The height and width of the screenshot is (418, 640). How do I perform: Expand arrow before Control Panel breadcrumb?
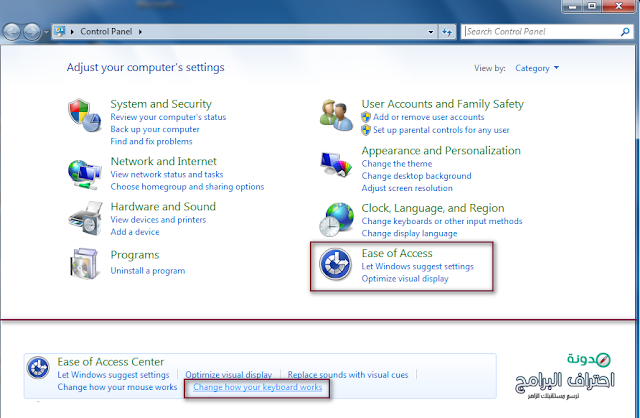[72, 32]
